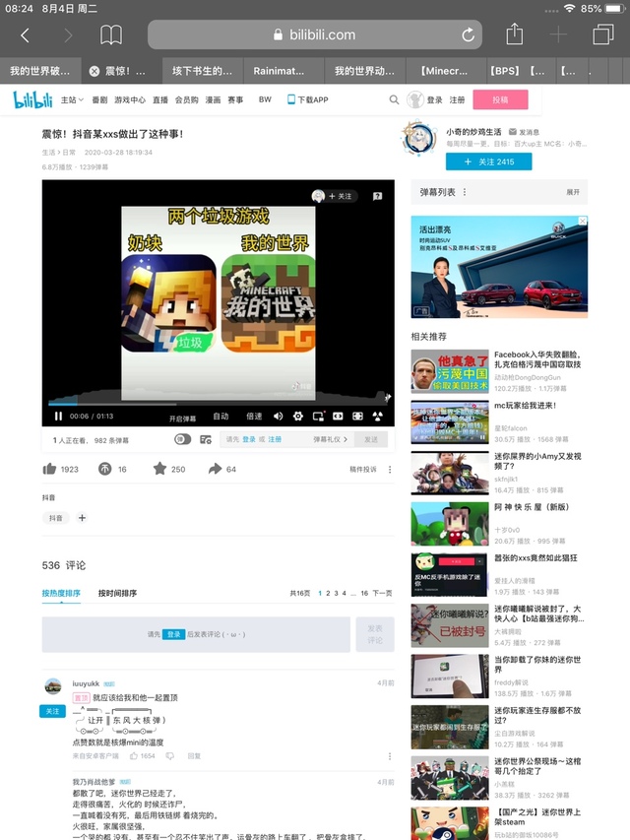Open Safari share sheet icon
The height and width of the screenshot is (840, 630).
point(514,34)
